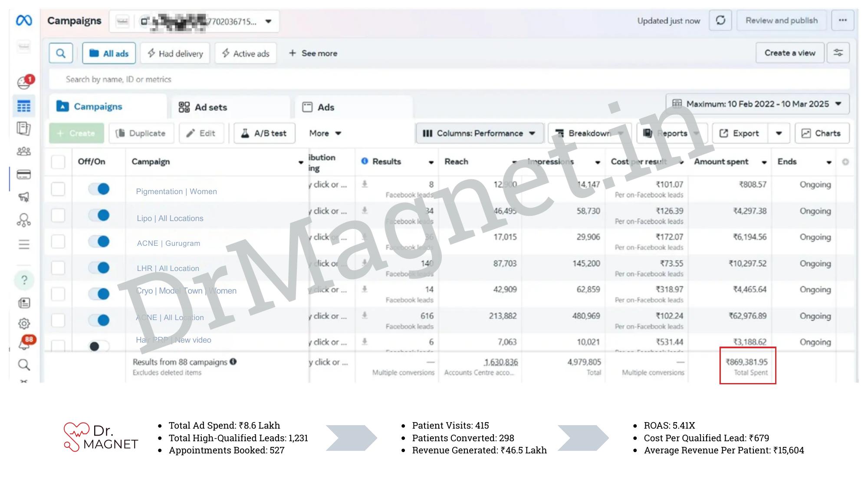Click the Duplicate button
This screenshot has height=489, width=868.
pyautogui.click(x=141, y=133)
